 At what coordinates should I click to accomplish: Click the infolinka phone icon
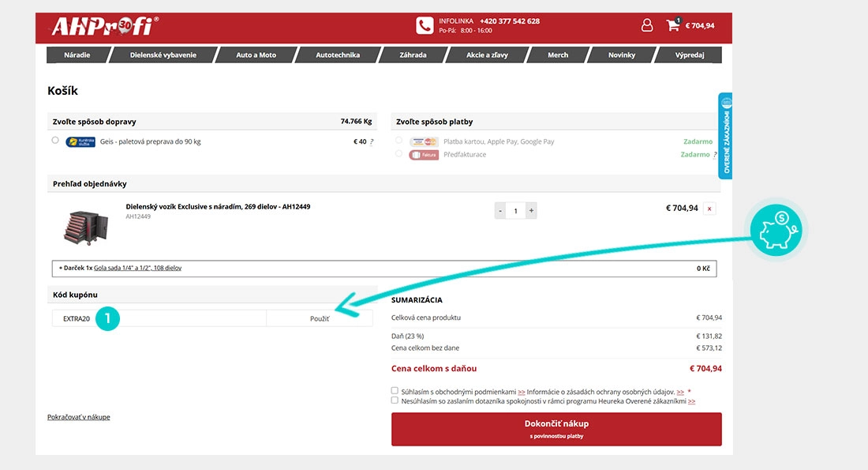pyautogui.click(x=425, y=25)
